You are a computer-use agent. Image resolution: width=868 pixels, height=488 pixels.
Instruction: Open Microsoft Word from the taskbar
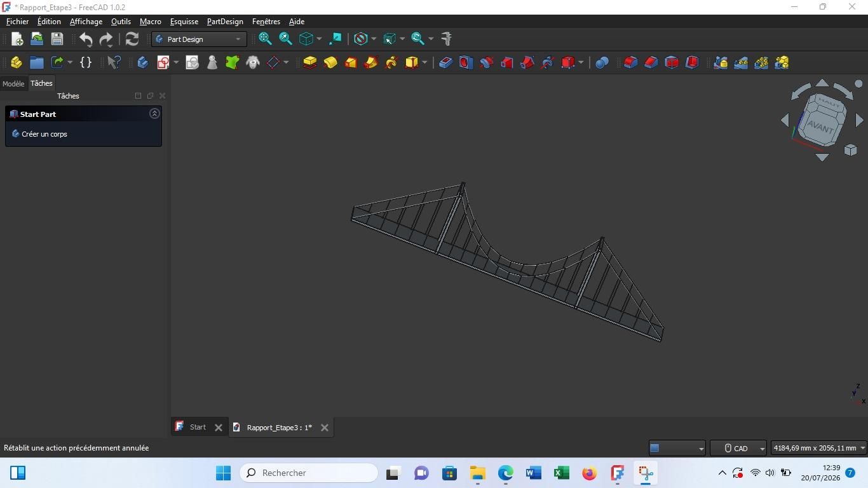(533, 473)
